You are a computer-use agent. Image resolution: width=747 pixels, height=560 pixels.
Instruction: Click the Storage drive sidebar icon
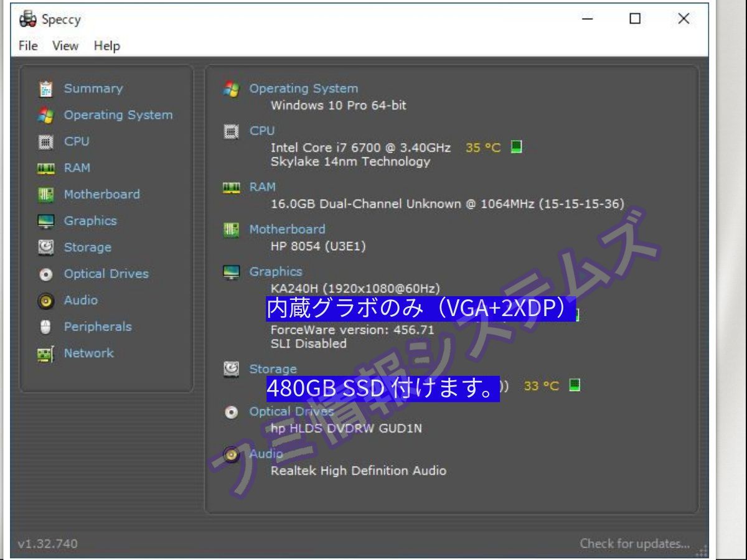click(45, 248)
